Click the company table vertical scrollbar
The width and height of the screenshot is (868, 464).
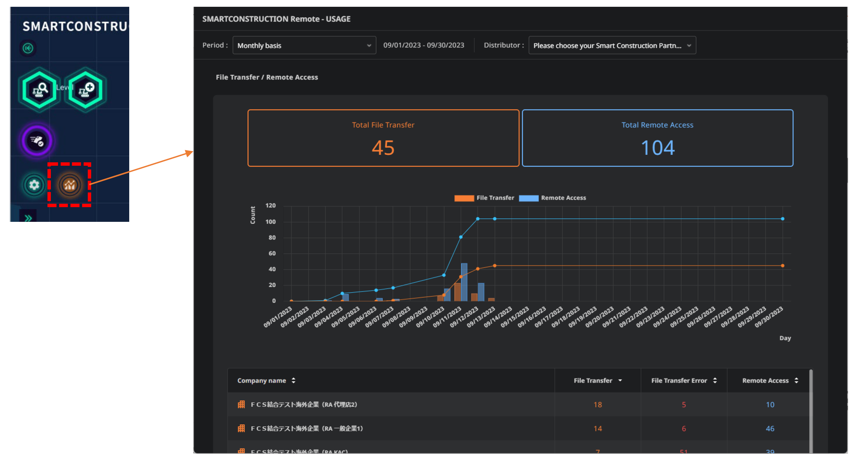[811, 411]
